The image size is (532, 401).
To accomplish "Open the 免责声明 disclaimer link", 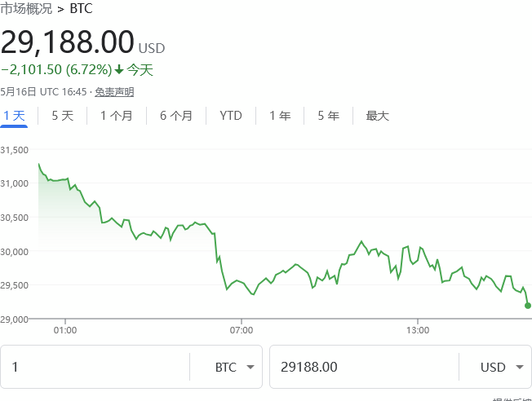I will click(114, 92).
